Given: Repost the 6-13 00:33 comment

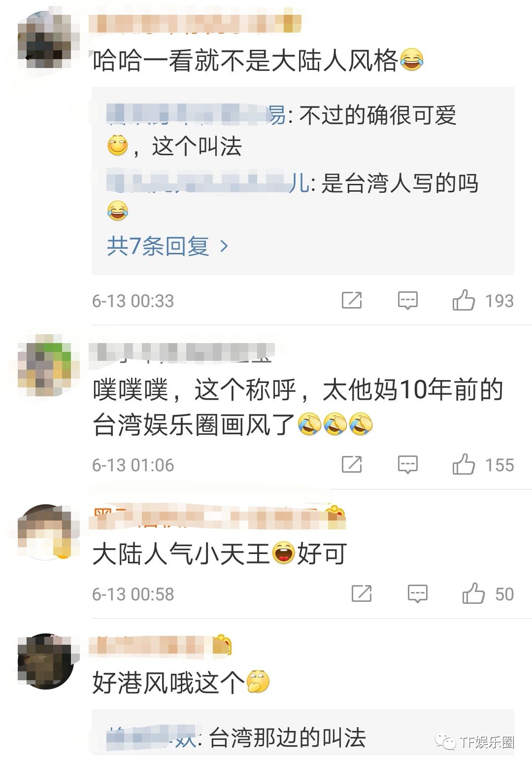Looking at the screenshot, I should tap(352, 300).
